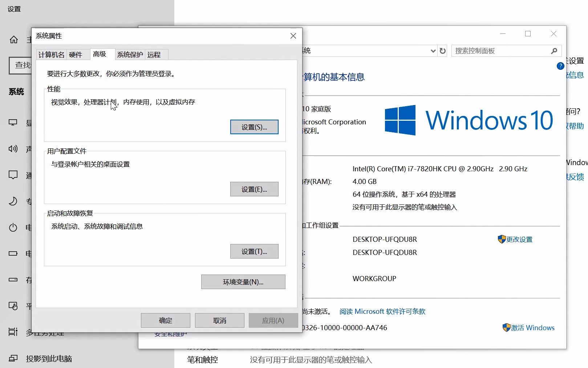Close the 系统属性 dialog

point(293,36)
